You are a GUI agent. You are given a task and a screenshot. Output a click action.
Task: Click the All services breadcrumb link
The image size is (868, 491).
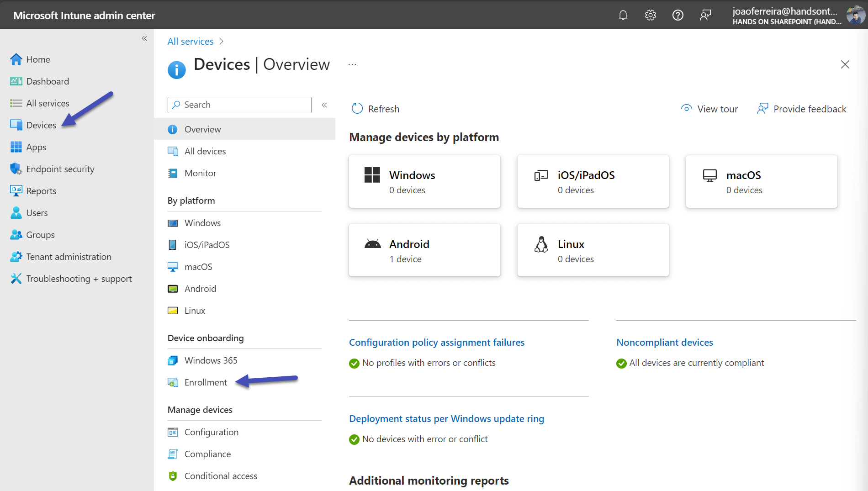point(191,42)
